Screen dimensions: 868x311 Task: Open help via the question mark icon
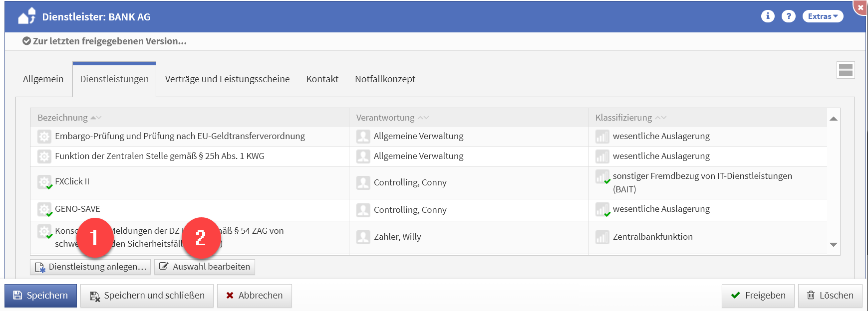tap(789, 16)
